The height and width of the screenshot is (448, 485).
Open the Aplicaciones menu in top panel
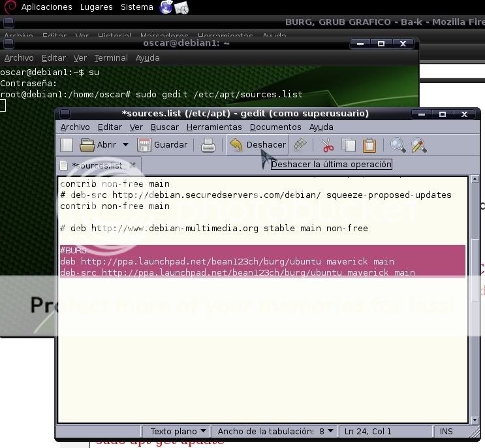tap(46, 7)
